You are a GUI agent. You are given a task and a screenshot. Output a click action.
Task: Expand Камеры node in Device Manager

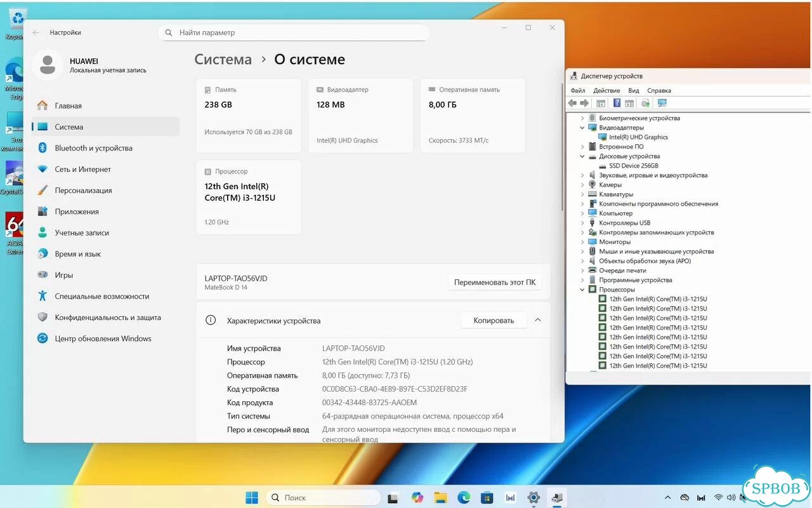pyautogui.click(x=583, y=185)
